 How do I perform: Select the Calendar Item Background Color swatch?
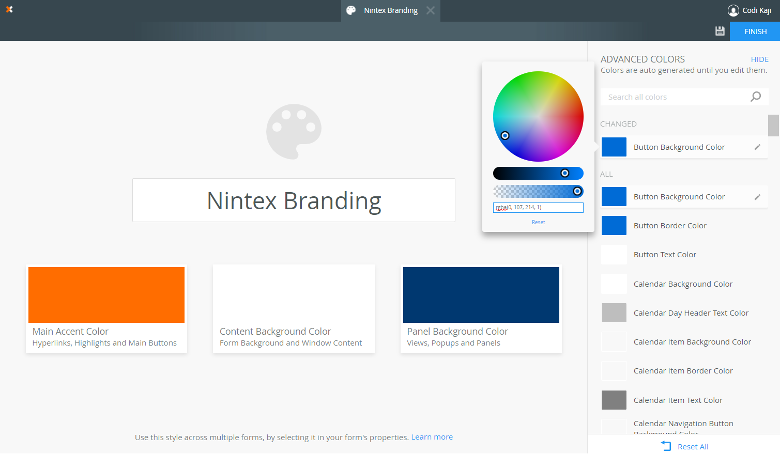(x=614, y=342)
